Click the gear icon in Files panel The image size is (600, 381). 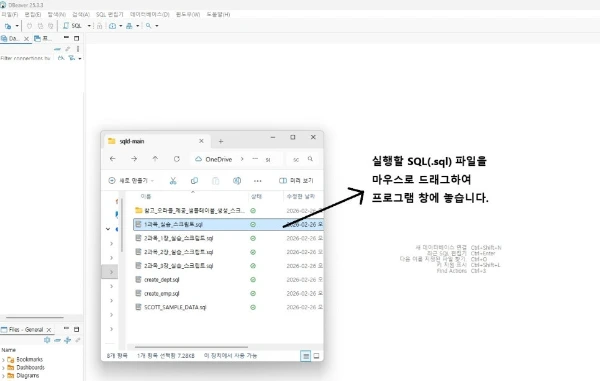coord(47,340)
